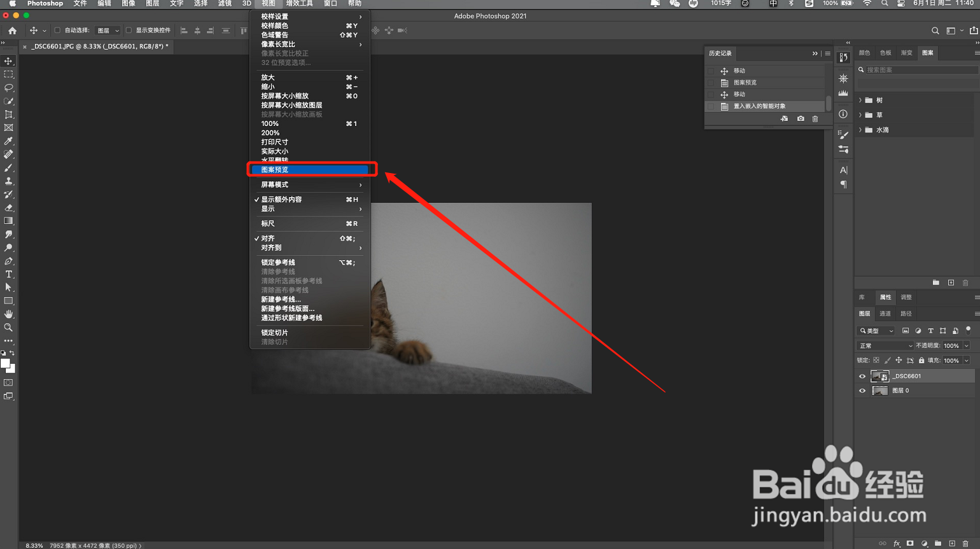Create new group in Patterns panel
The width and height of the screenshot is (980, 549).
pyautogui.click(x=936, y=282)
